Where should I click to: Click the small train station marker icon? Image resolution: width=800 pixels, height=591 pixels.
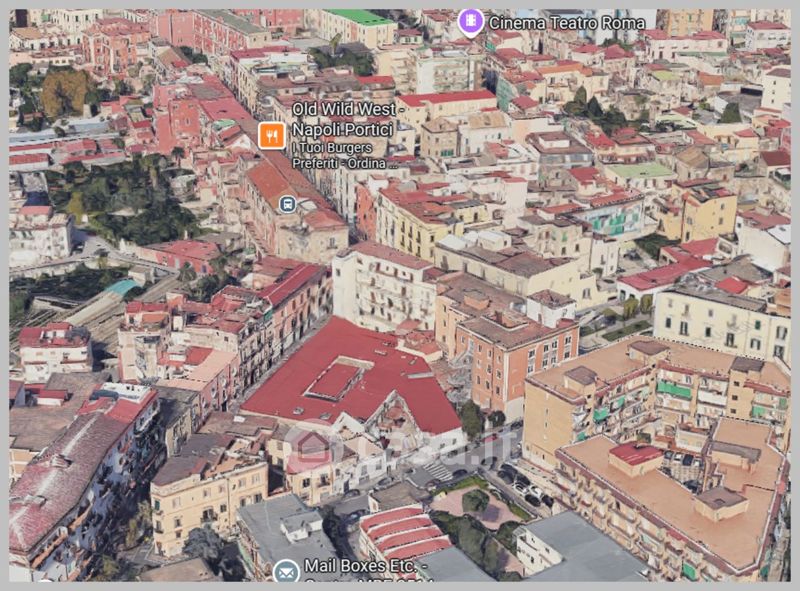click(x=287, y=204)
